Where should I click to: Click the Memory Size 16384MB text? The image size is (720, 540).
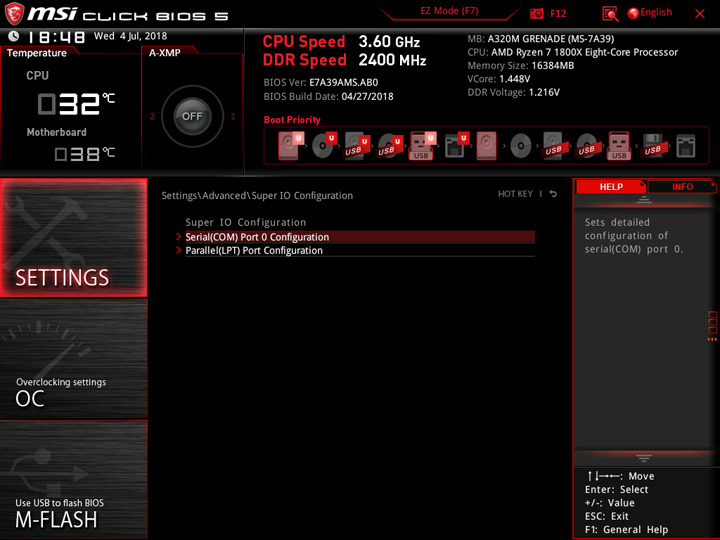click(x=520, y=65)
